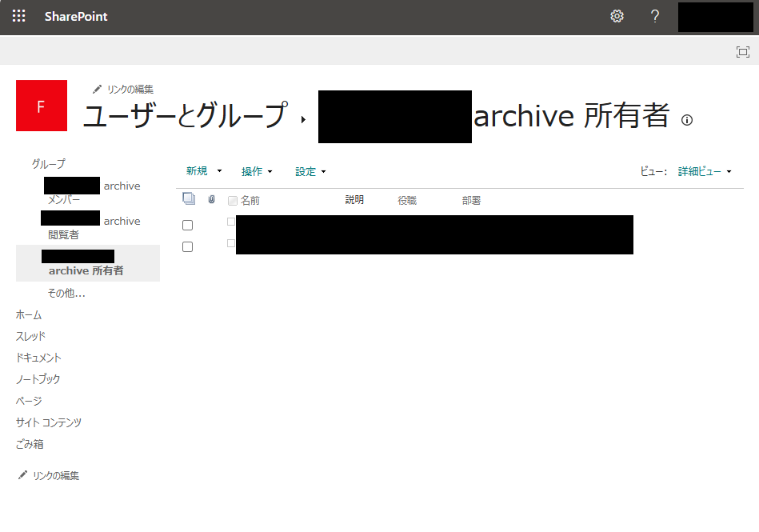Click the 役職 column header

[x=407, y=201]
